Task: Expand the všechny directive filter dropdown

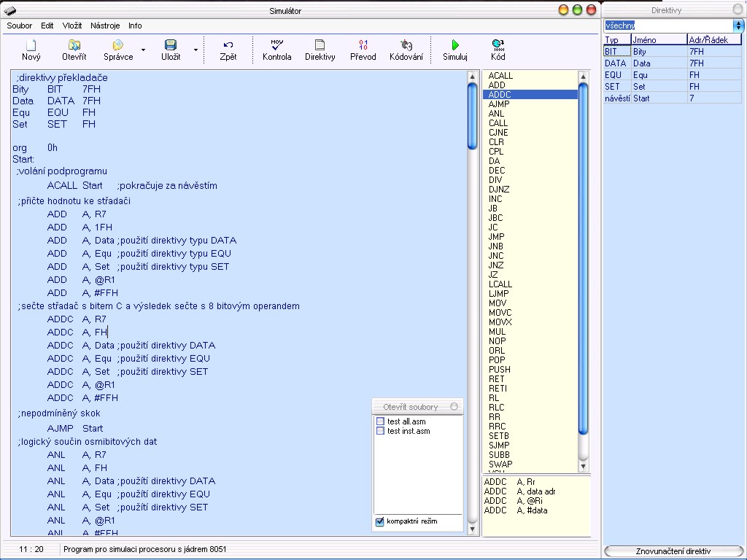Action: coord(738,26)
